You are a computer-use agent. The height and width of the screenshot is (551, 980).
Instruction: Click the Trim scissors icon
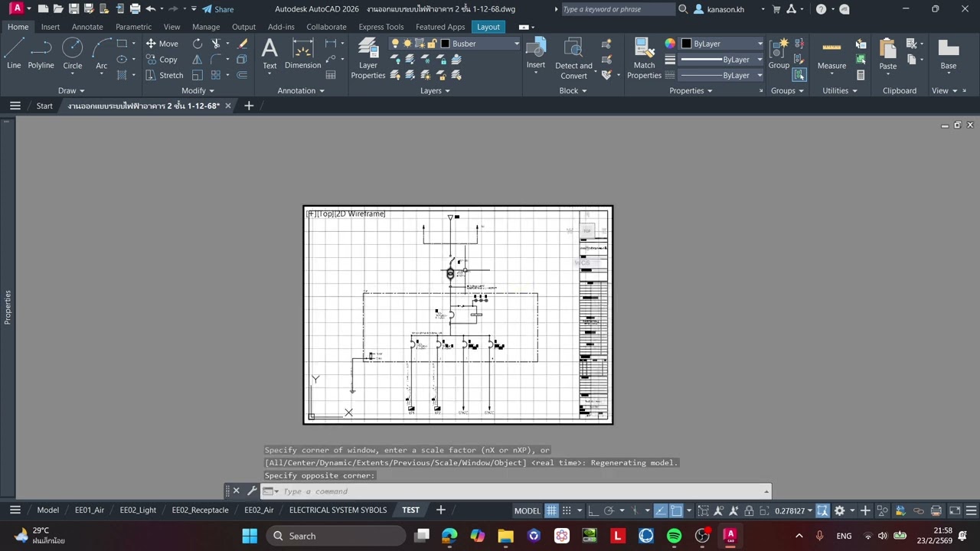tap(216, 44)
